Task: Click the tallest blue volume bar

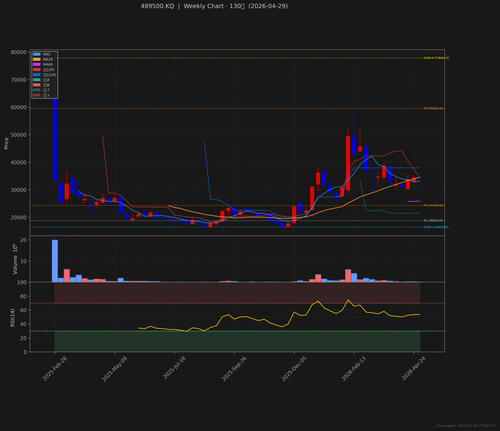Action: pyautogui.click(x=55, y=261)
